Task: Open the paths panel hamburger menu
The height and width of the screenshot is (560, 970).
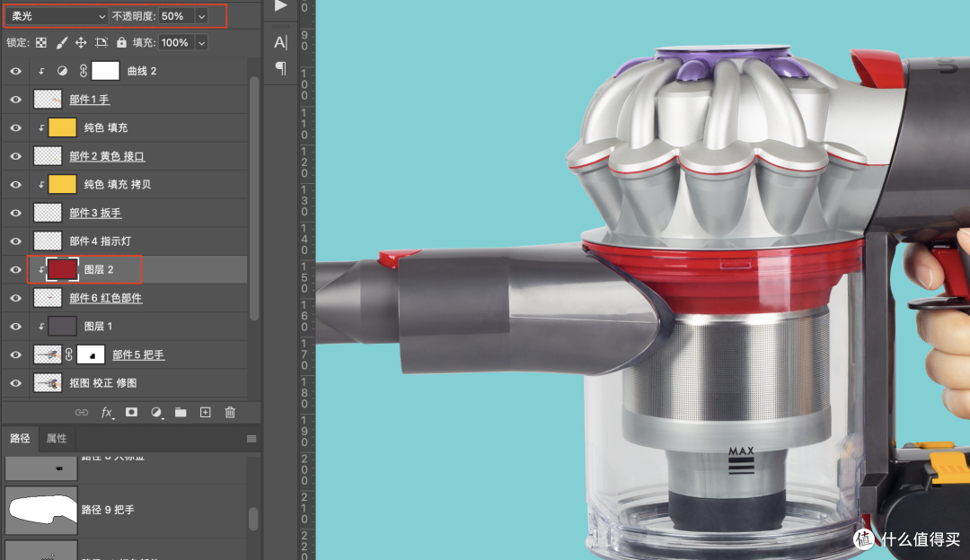Action: pos(251,439)
